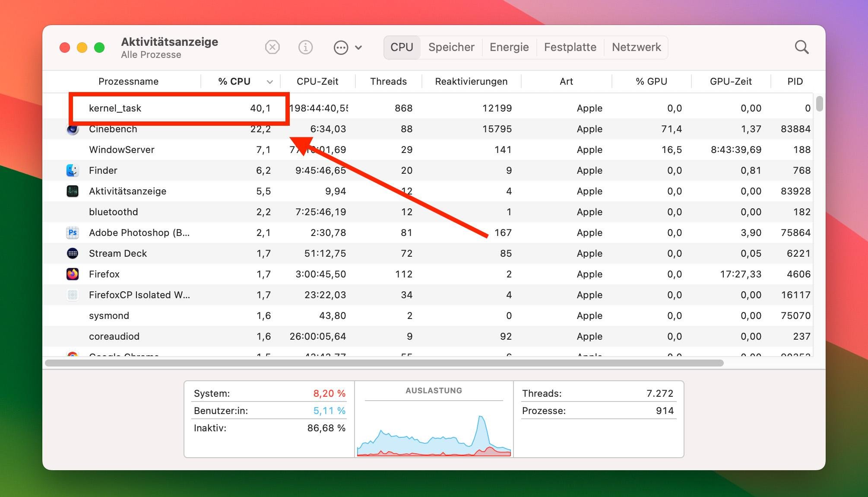Click the Inaktiv 86,68 % value
Image resolution: width=868 pixels, height=497 pixels.
click(x=326, y=428)
